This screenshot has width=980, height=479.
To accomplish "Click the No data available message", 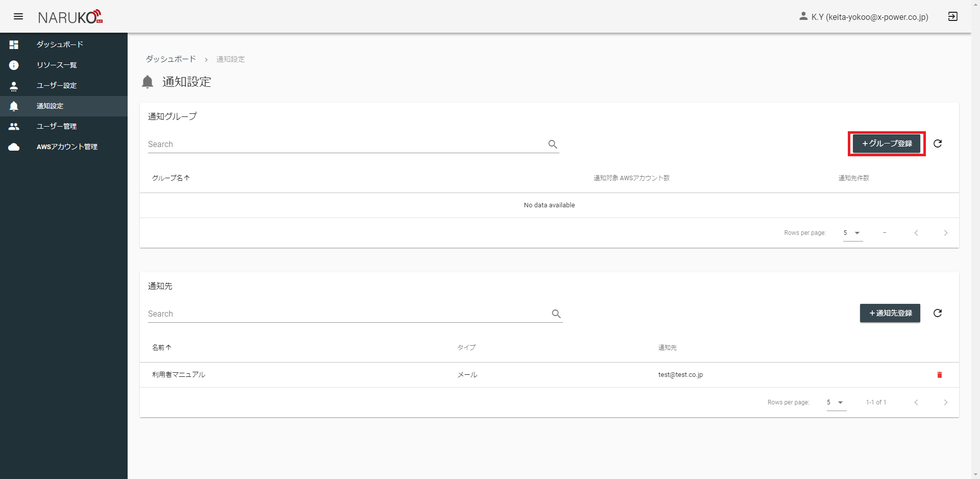I will tap(549, 205).
